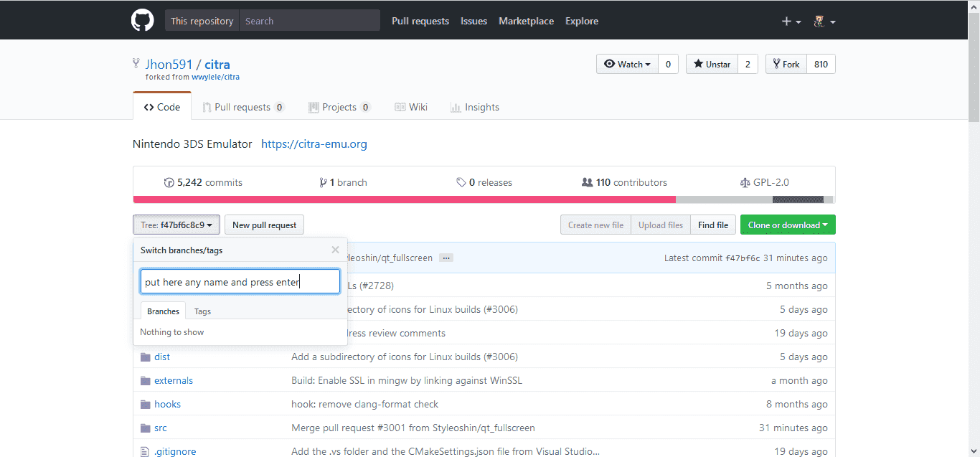Viewport: 980px width, 457px height.
Task: Open the Wiki tab
Action: coord(411,107)
